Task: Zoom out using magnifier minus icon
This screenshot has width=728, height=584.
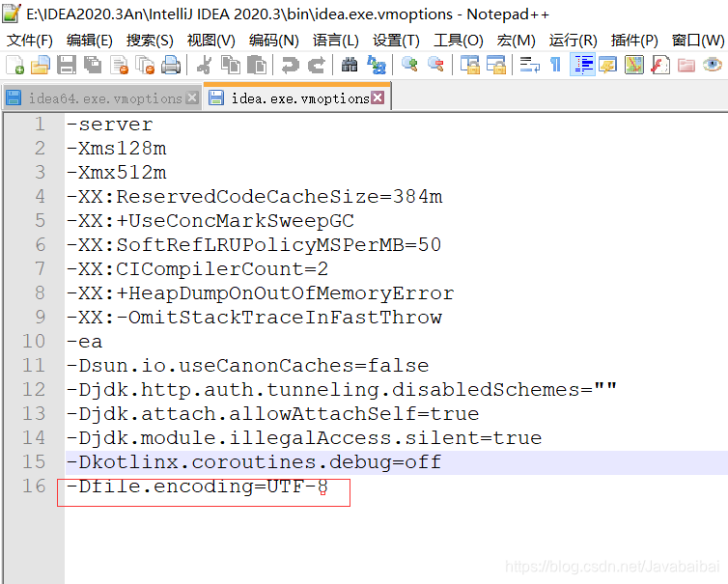Action: [435, 65]
